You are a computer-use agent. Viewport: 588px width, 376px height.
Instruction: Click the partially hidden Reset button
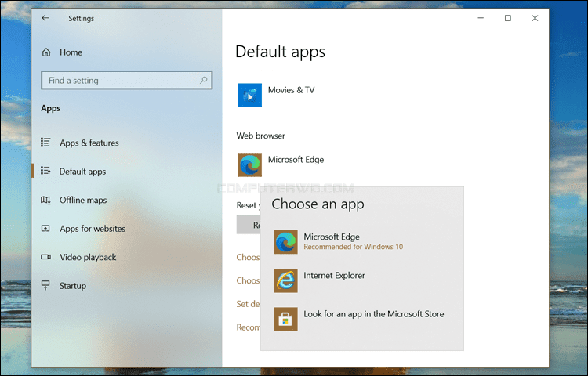coord(249,225)
